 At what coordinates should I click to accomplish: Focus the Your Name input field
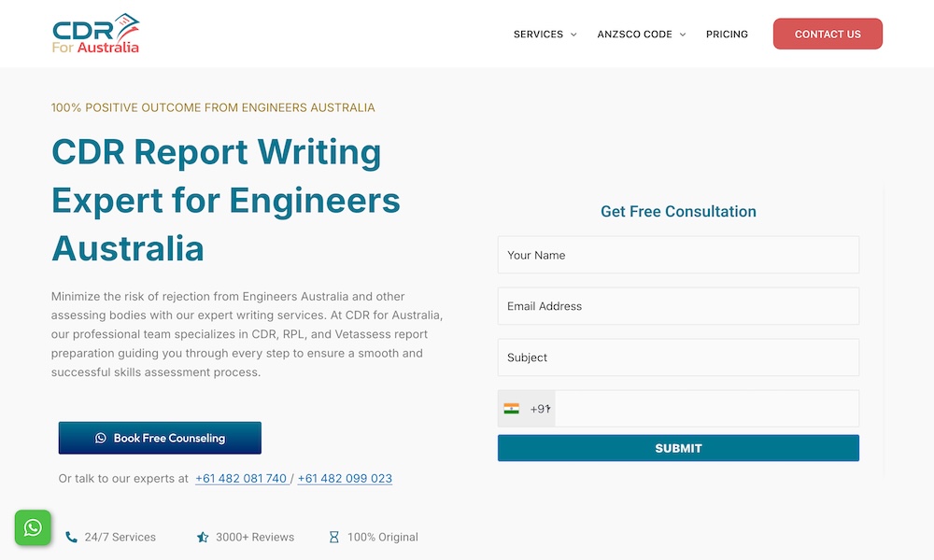(678, 255)
